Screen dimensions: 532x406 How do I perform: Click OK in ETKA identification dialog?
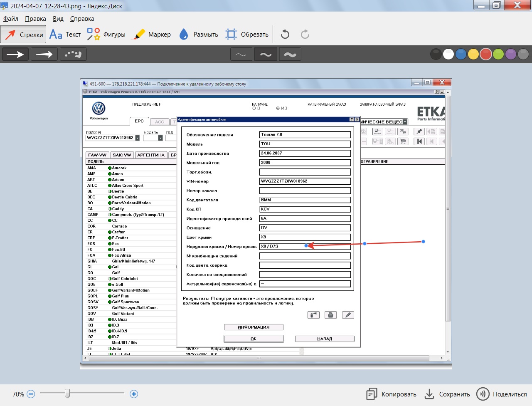coord(254,339)
